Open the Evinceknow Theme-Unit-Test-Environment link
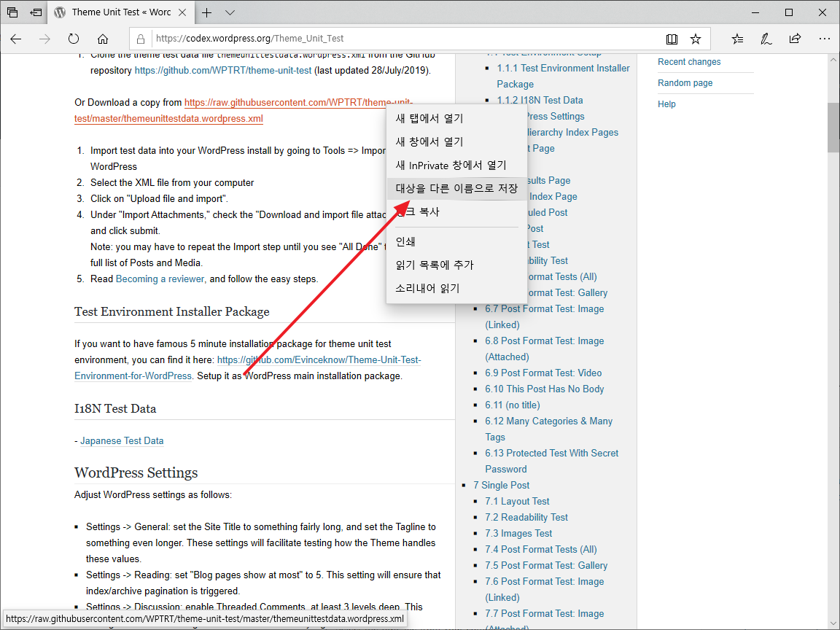Image resolution: width=840 pixels, height=630 pixels. tap(247, 367)
